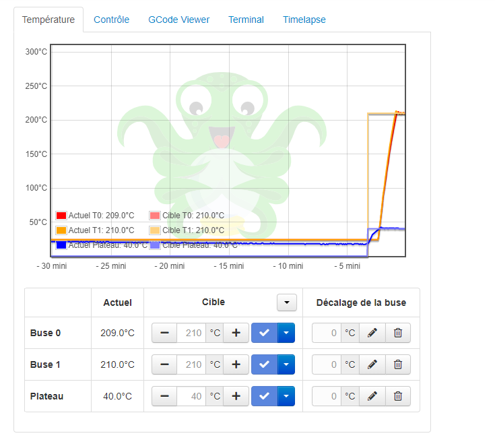Viewport: 495px width, 448px height.
Task: Toggle Cible Plateau light blue legend swatch
Action: coord(155,245)
